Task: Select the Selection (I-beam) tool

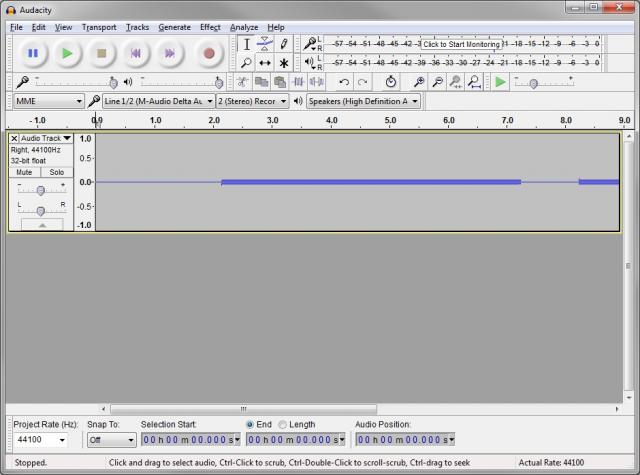Action: [x=247, y=44]
